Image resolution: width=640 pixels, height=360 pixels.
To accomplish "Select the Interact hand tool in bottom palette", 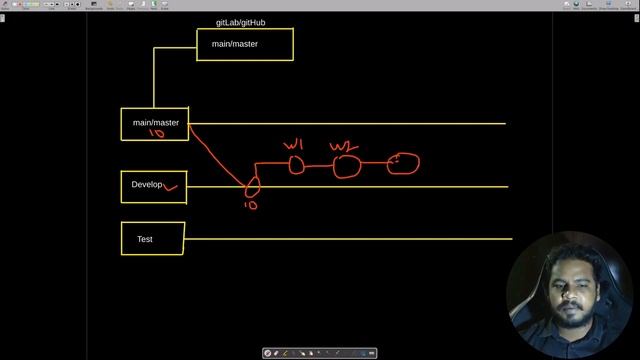I will click(x=302, y=353).
